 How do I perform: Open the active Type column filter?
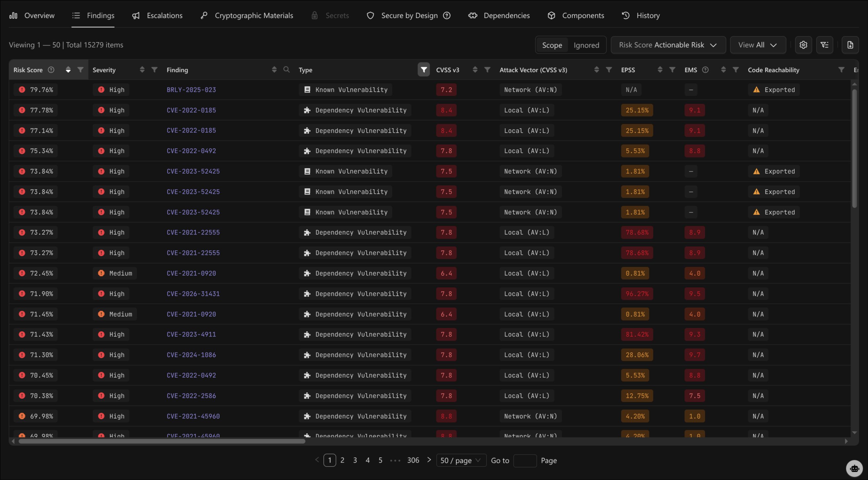click(423, 70)
